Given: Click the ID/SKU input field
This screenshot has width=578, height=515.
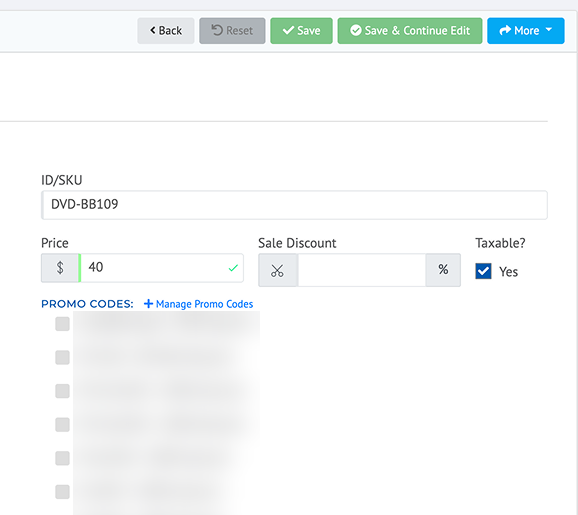Looking at the screenshot, I should coord(294,205).
